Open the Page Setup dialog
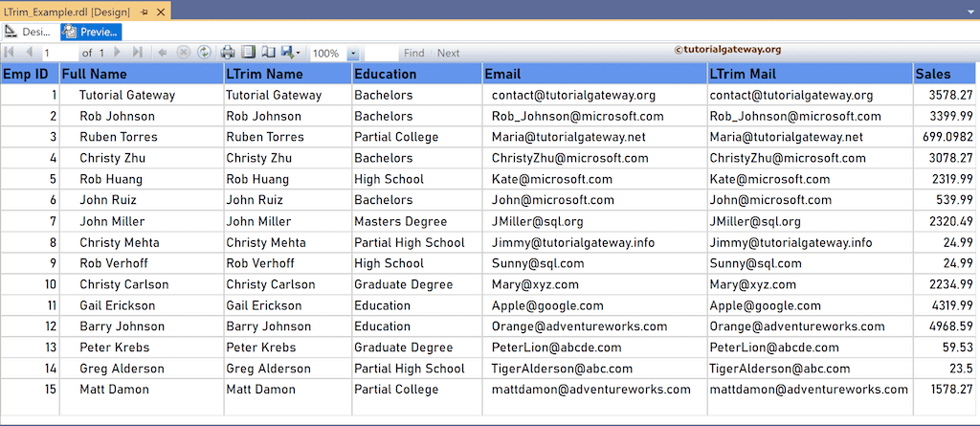 (x=268, y=53)
